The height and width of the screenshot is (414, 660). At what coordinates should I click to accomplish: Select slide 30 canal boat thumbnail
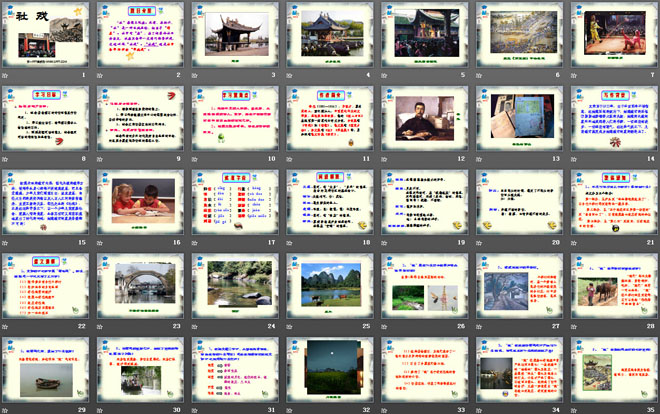(140, 370)
